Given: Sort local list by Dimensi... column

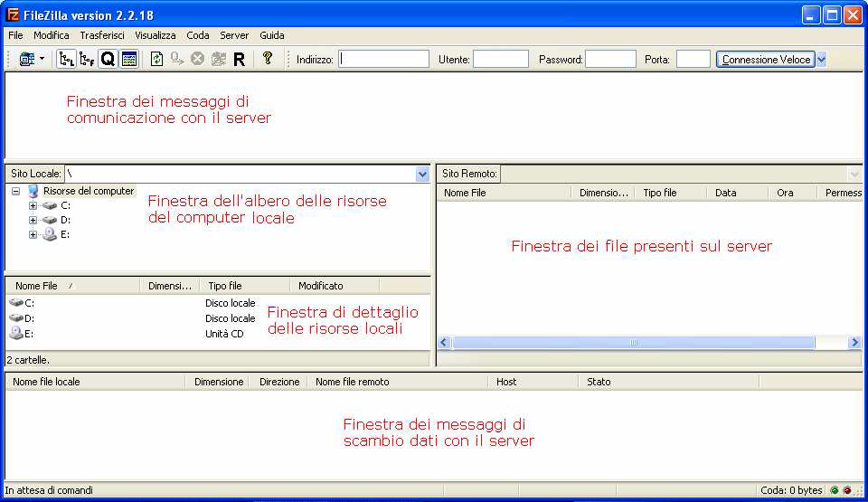Looking at the screenshot, I should coord(169,286).
